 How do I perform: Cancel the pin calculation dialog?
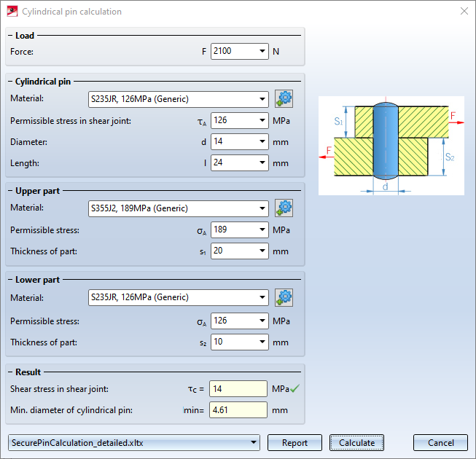click(x=440, y=443)
